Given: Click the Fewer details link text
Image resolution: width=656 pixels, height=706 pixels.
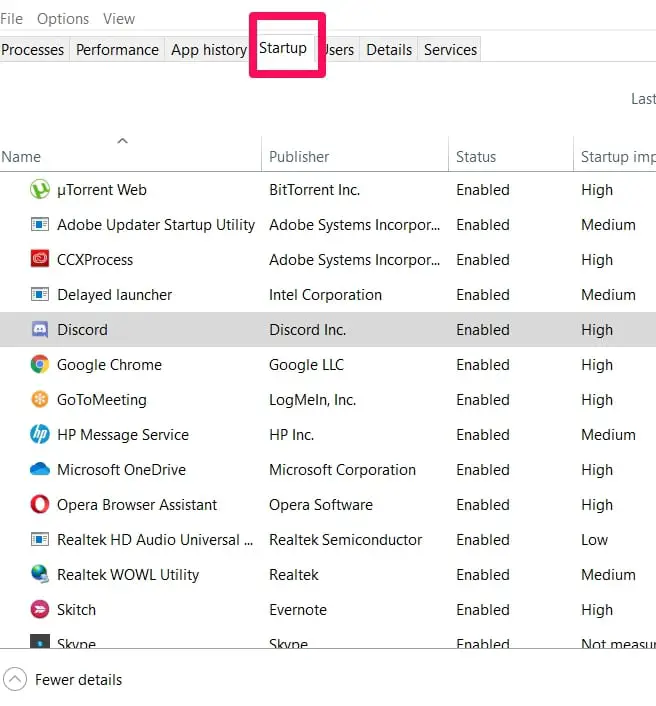Looking at the screenshot, I should pyautogui.click(x=78, y=679).
